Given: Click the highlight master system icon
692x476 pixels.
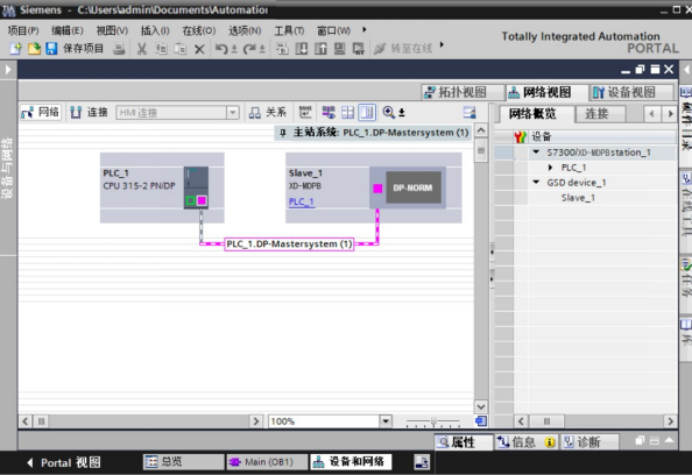Looking at the screenshot, I should click(328, 112).
